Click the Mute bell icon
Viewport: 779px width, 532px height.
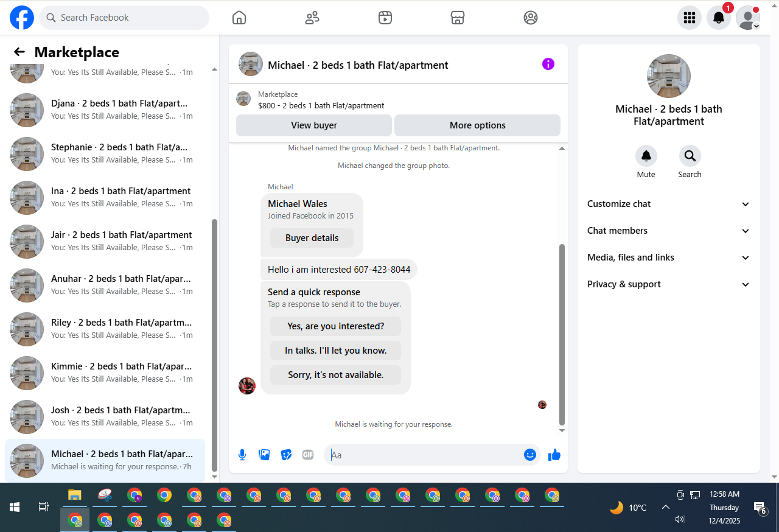[646, 156]
